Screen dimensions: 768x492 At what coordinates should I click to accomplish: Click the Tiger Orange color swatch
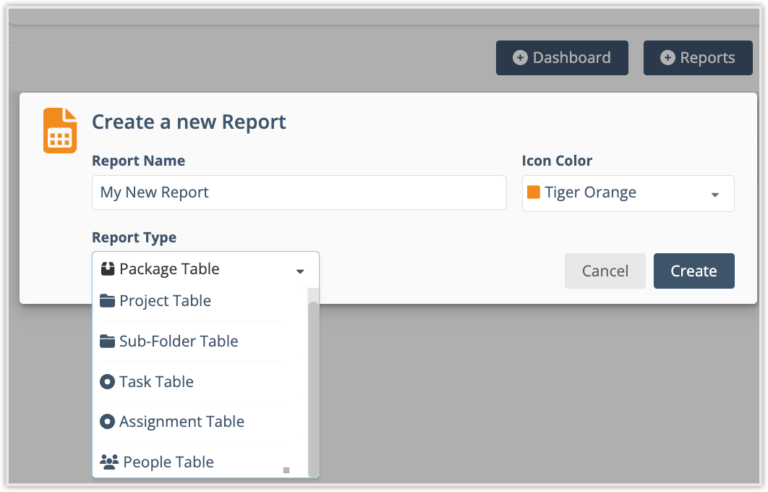(534, 193)
